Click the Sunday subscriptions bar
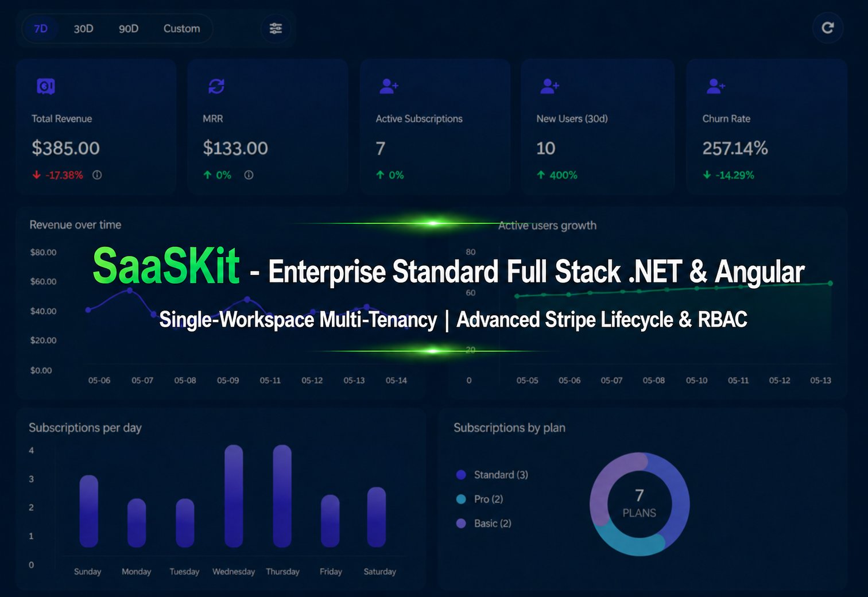The height and width of the screenshot is (597, 868). point(88,511)
